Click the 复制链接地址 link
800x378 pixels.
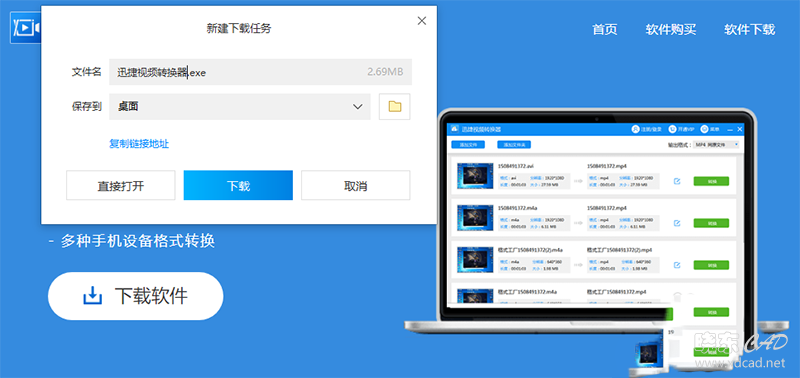click(x=139, y=144)
